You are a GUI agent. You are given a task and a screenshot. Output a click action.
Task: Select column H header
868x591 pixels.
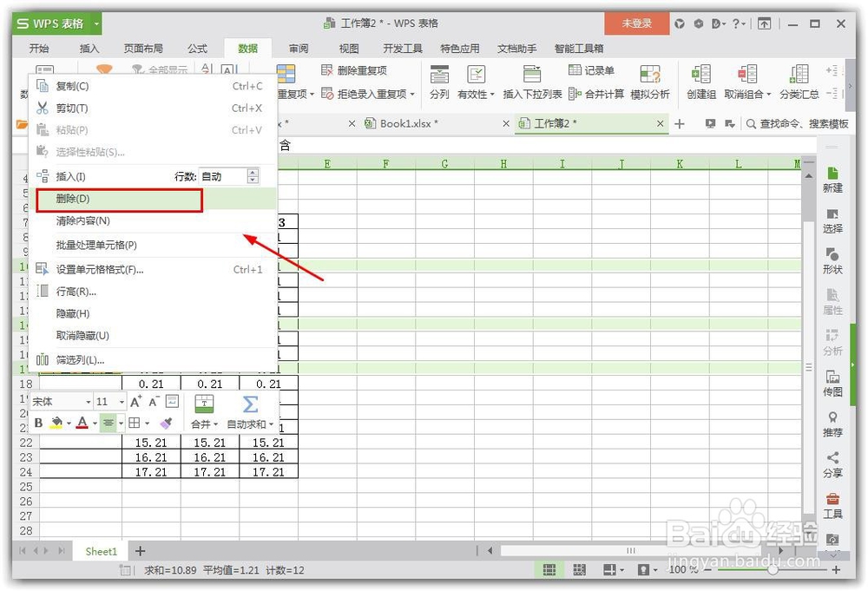tap(503, 164)
